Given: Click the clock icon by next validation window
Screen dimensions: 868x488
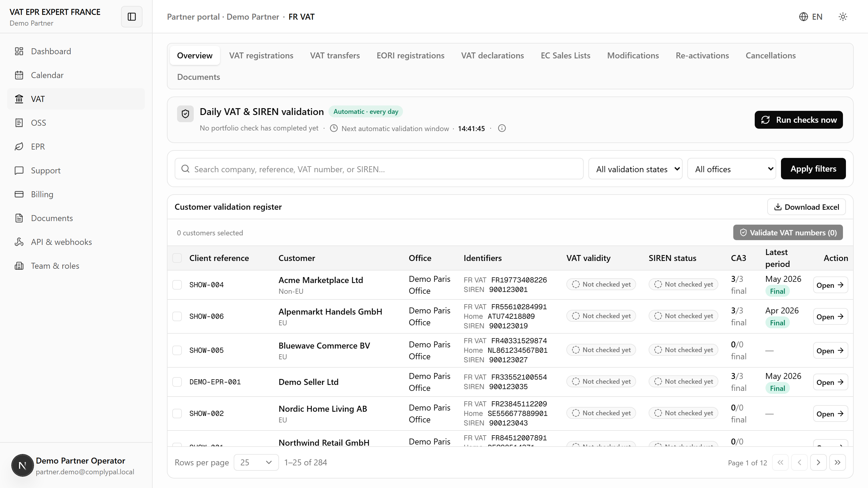Looking at the screenshot, I should 334,128.
